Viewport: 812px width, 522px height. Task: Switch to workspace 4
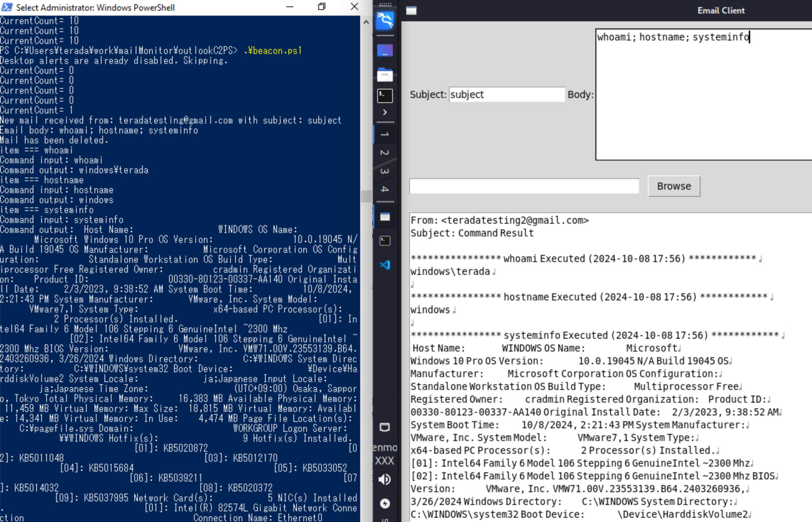tap(385, 190)
